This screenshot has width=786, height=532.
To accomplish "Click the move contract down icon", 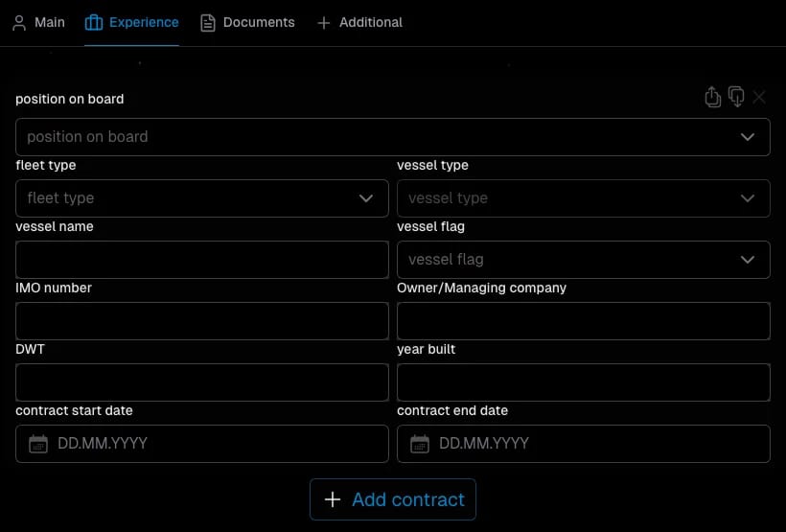I will click(x=736, y=97).
